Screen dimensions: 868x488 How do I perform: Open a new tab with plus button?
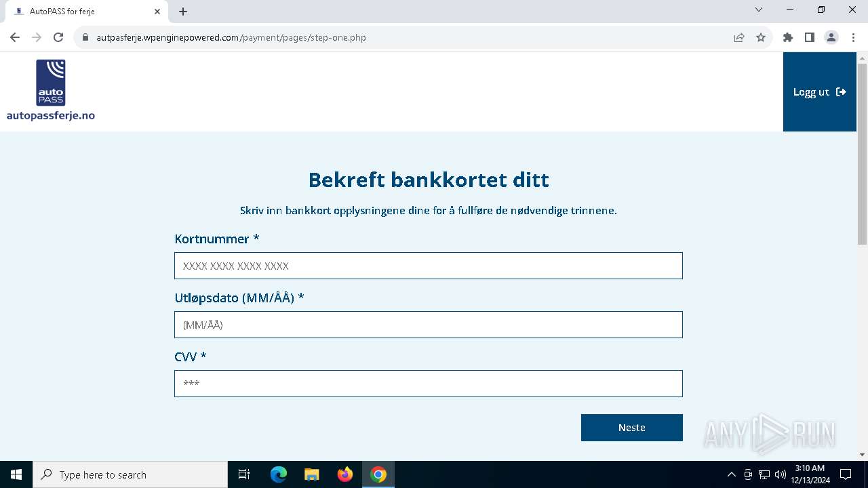tap(183, 12)
